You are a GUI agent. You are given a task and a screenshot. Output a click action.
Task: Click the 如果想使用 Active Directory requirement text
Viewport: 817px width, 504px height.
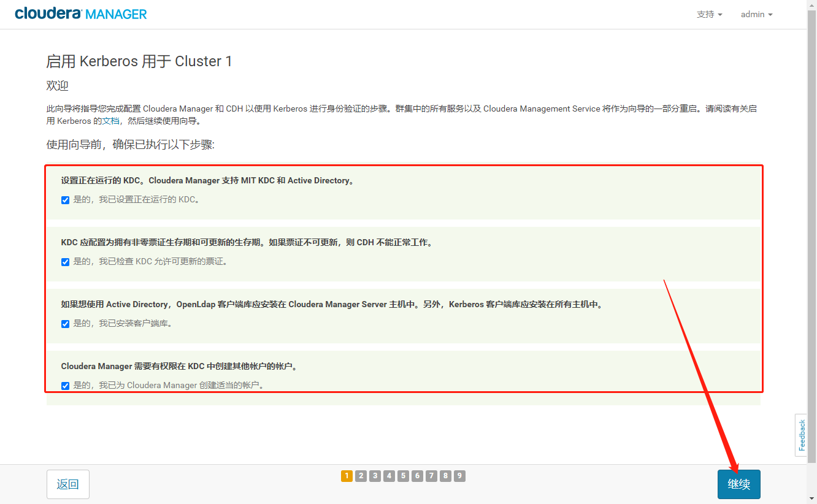pyautogui.click(x=332, y=305)
